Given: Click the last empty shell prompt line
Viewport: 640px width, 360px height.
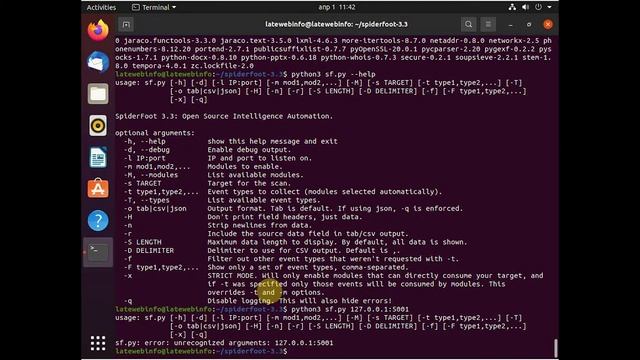Looking at the screenshot, I should coord(201,351).
